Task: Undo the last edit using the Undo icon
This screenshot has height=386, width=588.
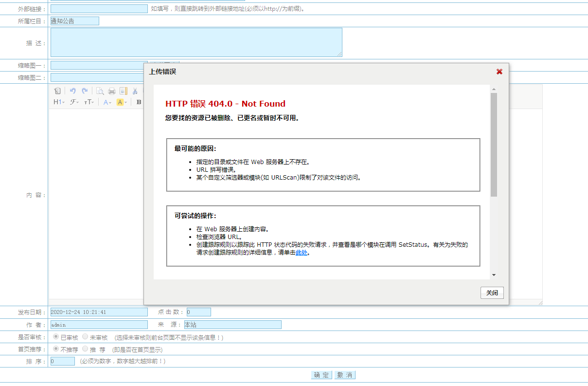Action: pyautogui.click(x=73, y=91)
